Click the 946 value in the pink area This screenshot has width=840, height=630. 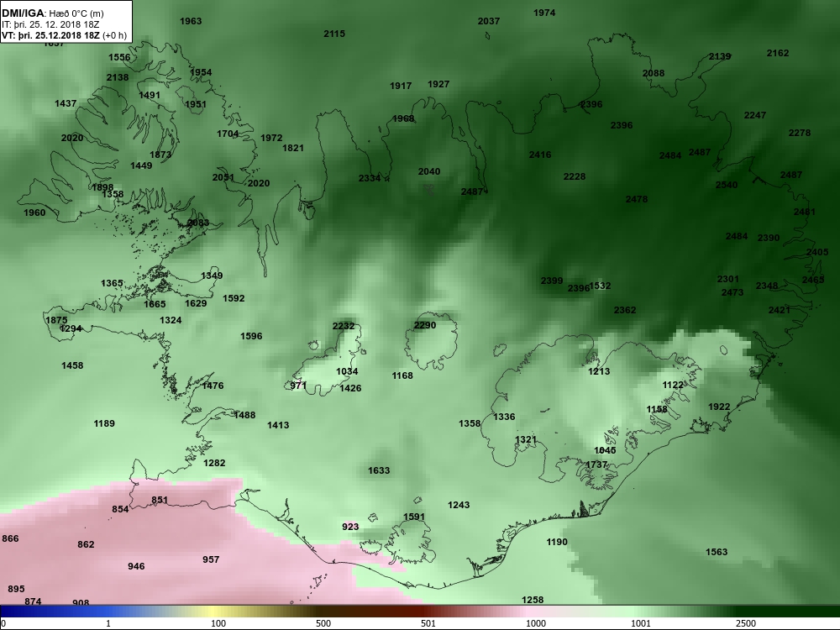click(x=136, y=567)
